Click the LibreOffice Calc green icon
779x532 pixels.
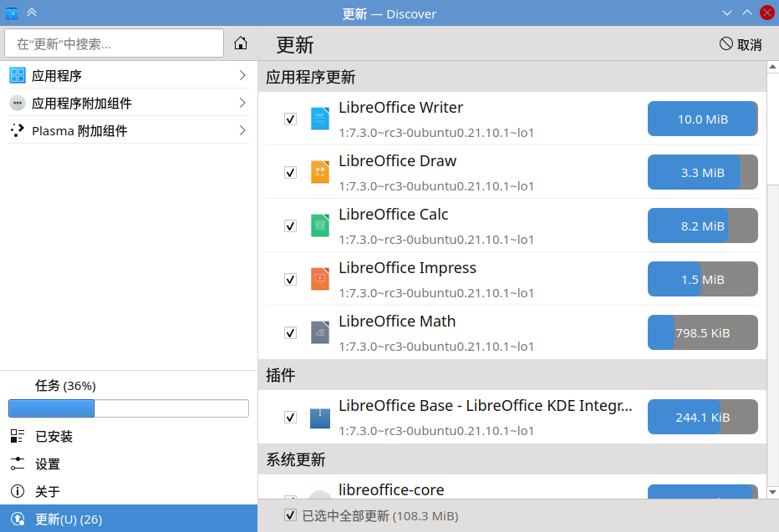coord(320,225)
